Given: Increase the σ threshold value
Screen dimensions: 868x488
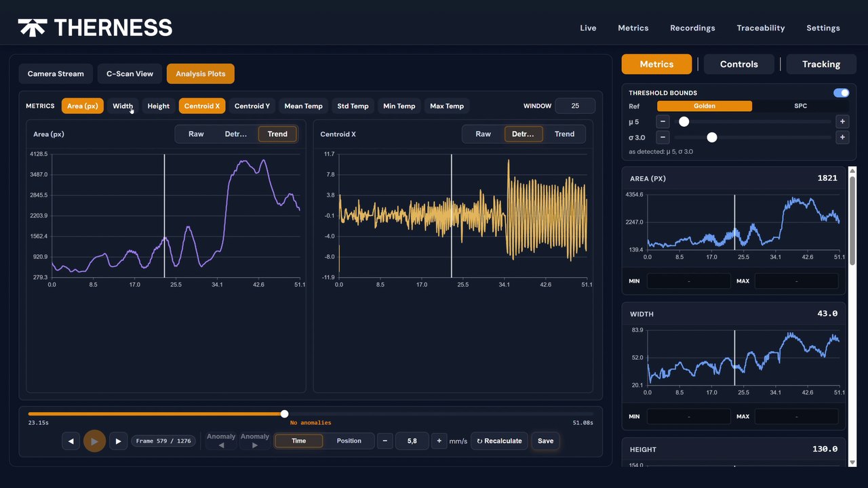Looking at the screenshot, I should click(842, 138).
